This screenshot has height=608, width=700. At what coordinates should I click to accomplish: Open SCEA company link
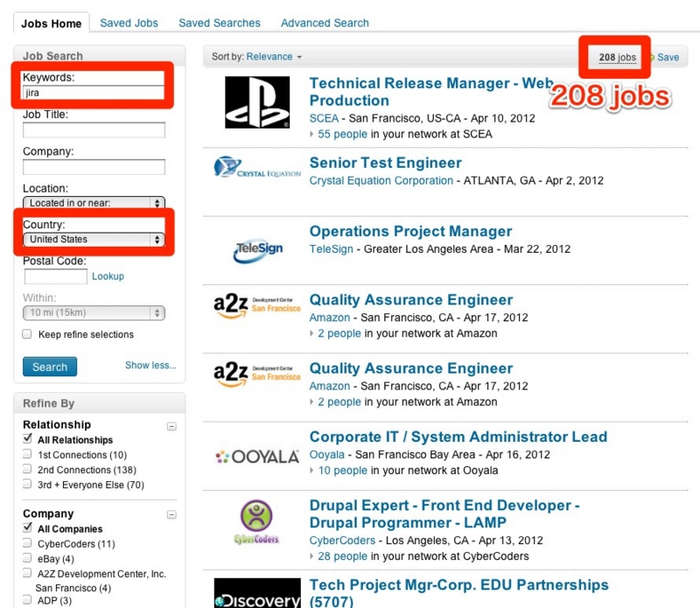(324, 118)
